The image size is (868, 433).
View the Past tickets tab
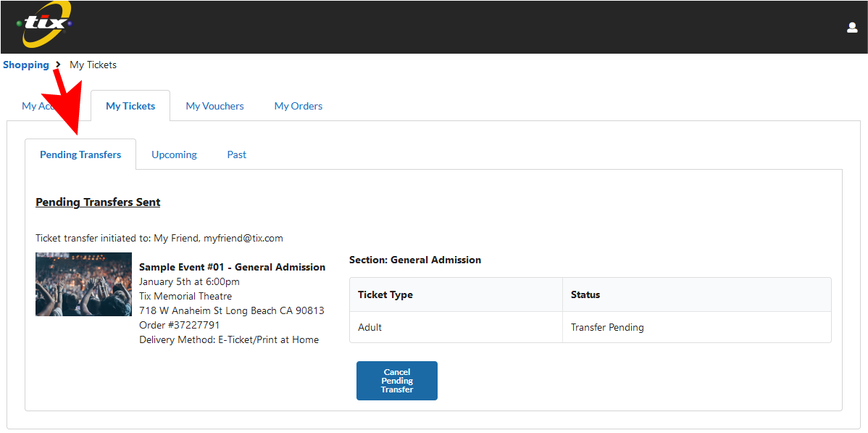[x=236, y=154]
